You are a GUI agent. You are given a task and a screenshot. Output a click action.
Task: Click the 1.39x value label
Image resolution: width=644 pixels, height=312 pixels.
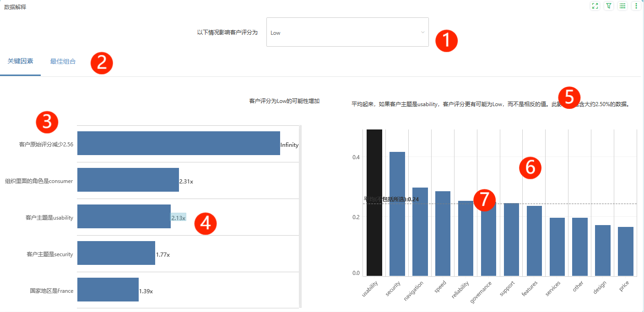146,291
